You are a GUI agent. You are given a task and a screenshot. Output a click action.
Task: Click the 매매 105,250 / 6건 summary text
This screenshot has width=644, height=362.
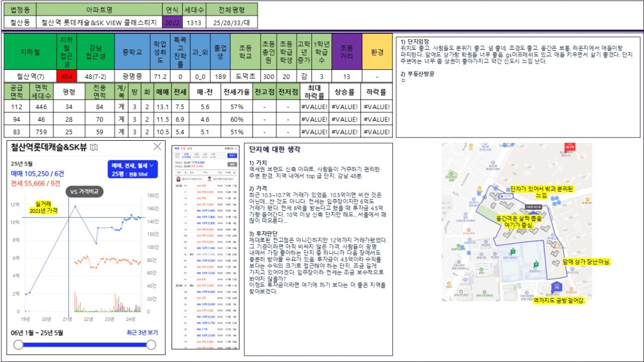point(38,173)
